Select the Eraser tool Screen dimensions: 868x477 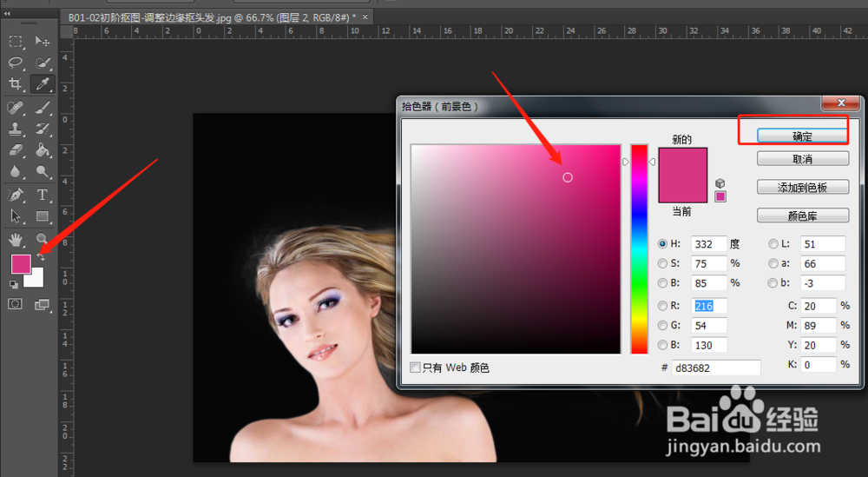click(x=16, y=150)
